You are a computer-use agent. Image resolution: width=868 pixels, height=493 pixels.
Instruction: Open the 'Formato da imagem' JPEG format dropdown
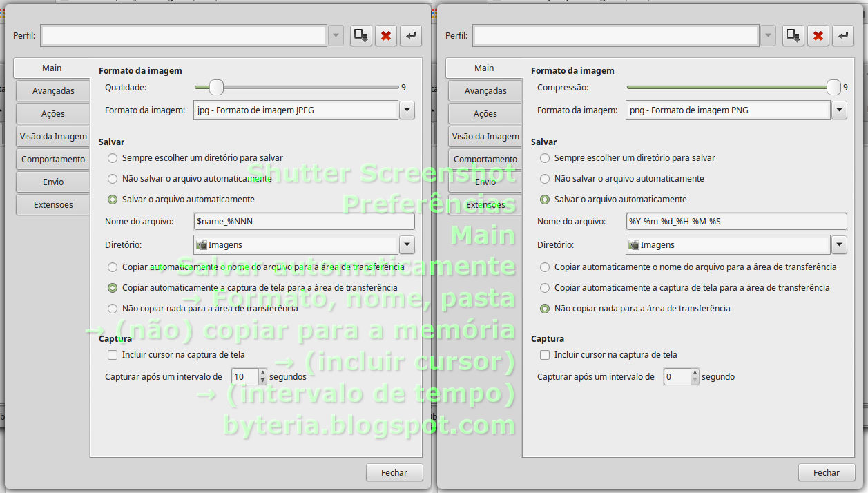point(407,110)
